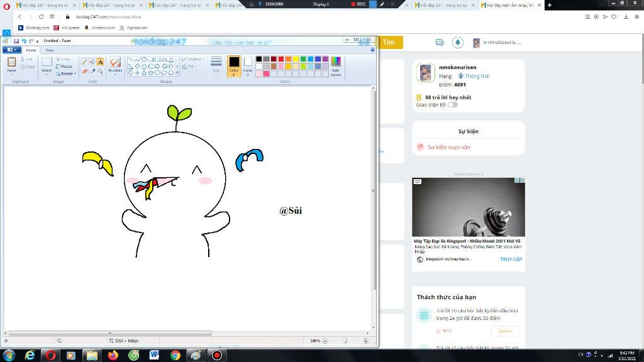Open the Rotate dropdown in Paint
Viewport: 644px width, 362px height.
(65, 74)
